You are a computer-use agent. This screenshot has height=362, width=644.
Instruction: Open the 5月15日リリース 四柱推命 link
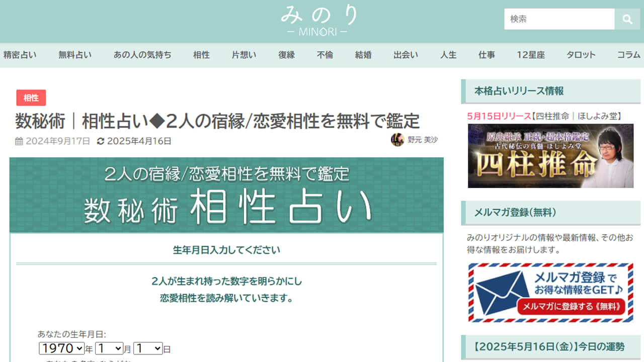pos(544,116)
